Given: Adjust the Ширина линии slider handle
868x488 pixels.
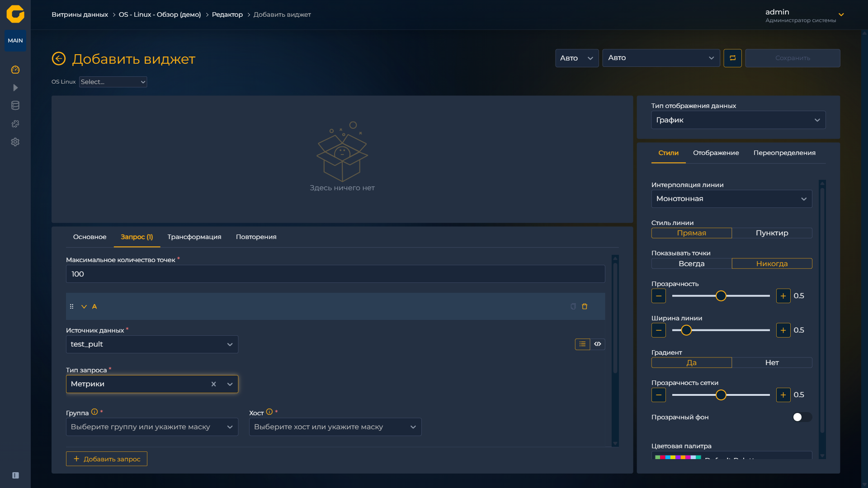Looking at the screenshot, I should (x=686, y=330).
